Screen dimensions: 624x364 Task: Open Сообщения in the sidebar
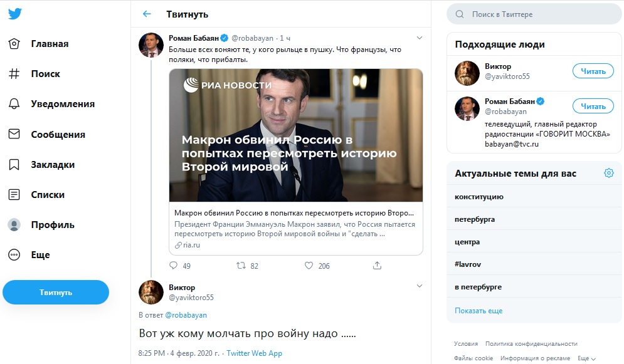[x=58, y=135]
